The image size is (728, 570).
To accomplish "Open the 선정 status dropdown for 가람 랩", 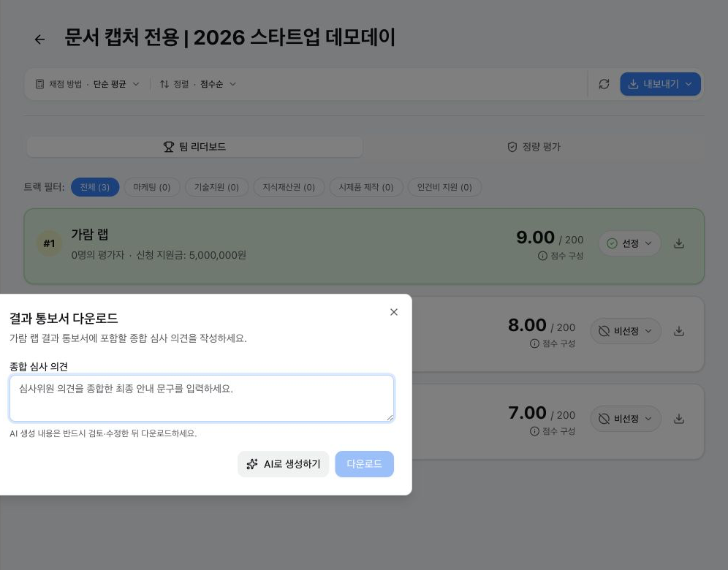I will point(629,243).
